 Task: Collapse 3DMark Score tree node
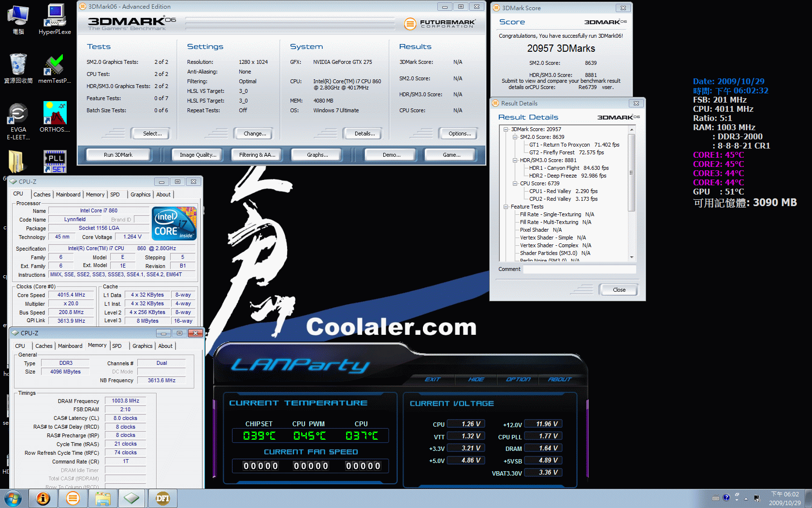(x=506, y=129)
